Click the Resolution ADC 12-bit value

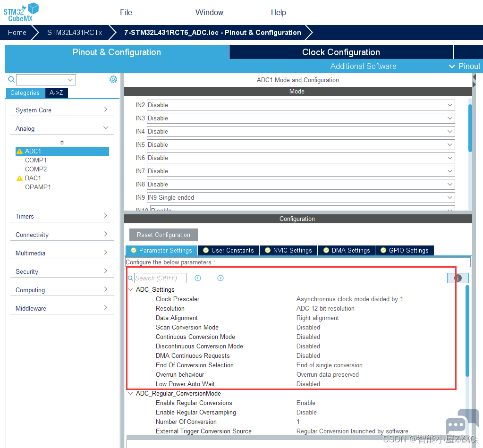pos(325,309)
